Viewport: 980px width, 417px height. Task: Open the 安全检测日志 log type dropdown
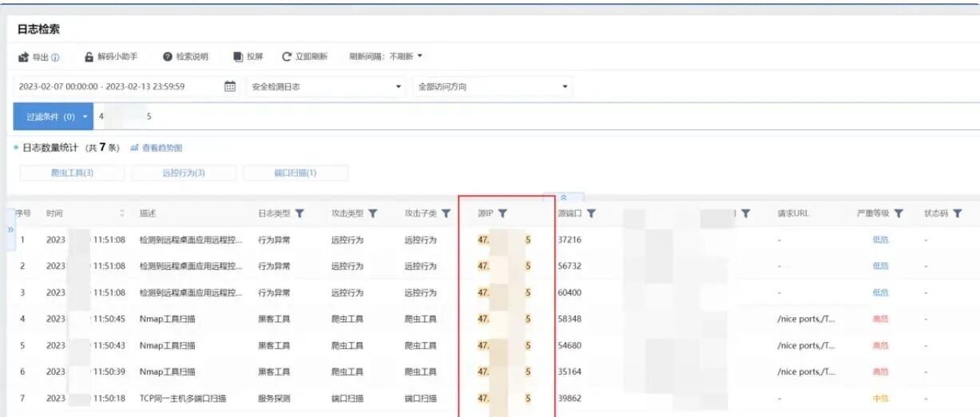click(327, 86)
